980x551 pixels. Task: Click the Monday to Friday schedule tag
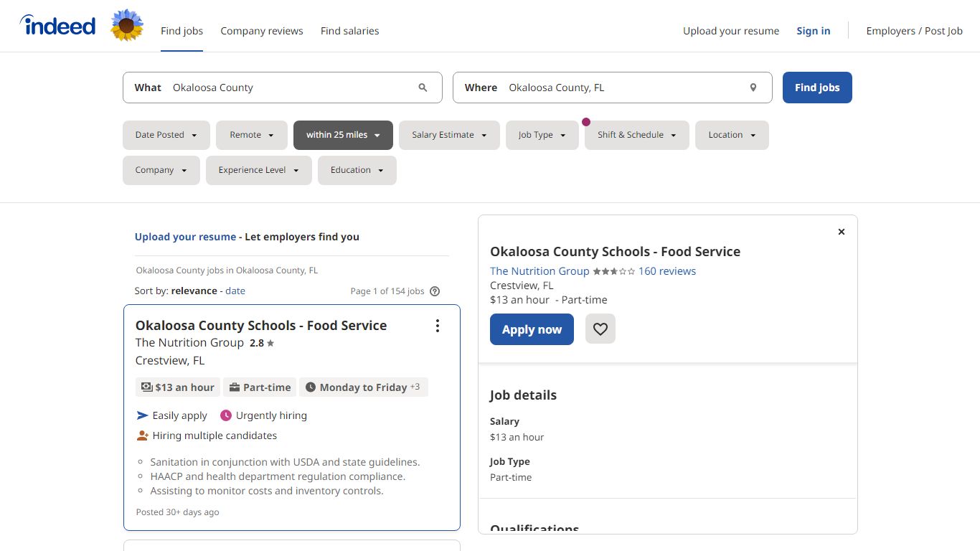pos(363,387)
